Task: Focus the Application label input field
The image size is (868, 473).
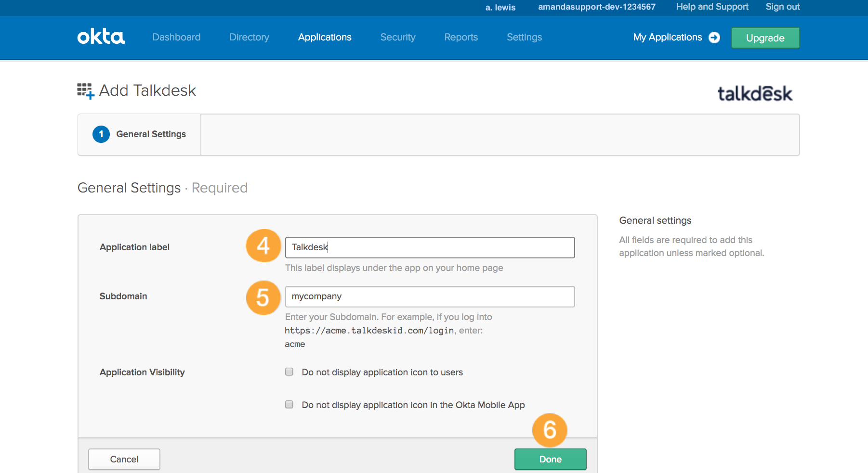Action: 430,247
